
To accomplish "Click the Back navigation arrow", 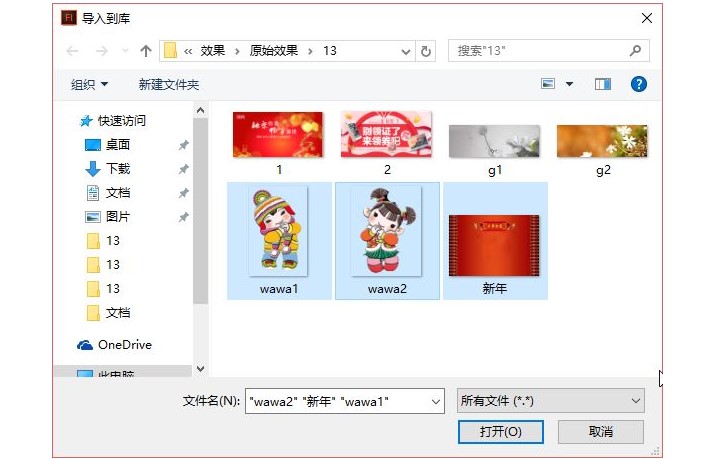I will 72,51.
